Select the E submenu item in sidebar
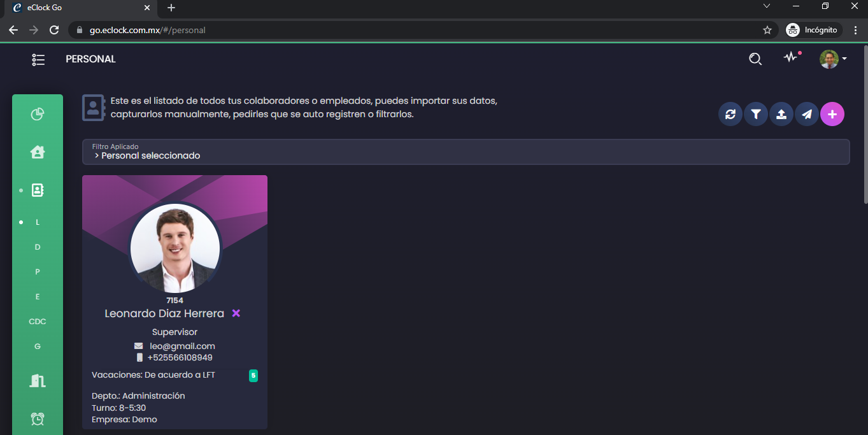868x435 pixels. [x=38, y=297]
